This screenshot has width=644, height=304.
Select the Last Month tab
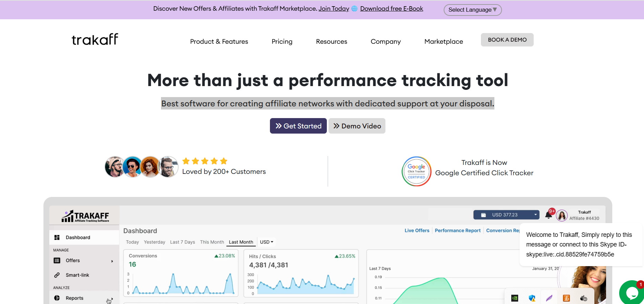tap(241, 242)
